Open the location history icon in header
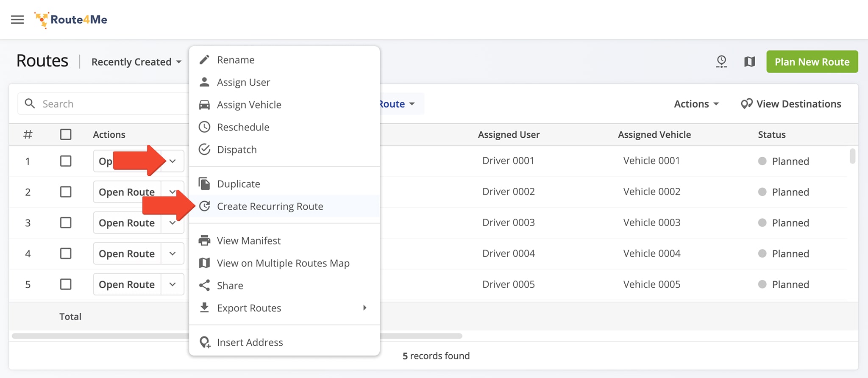Viewport: 868px width, 378px height. click(721, 62)
